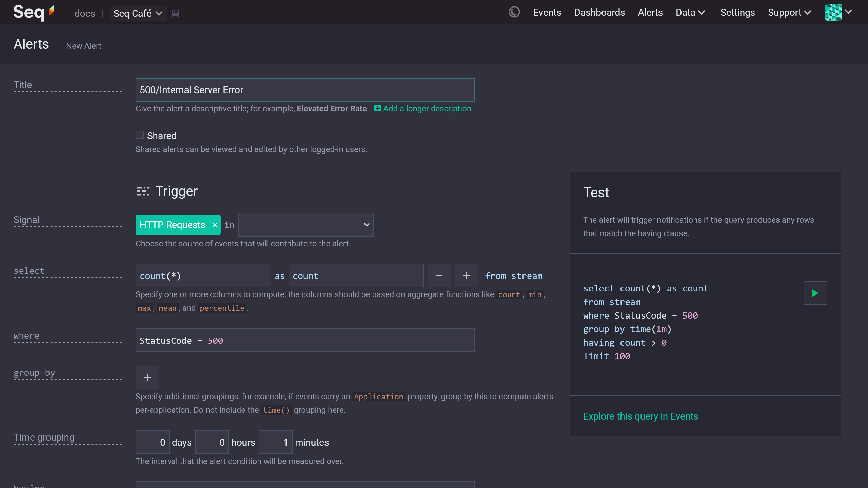This screenshot has height=488, width=868.
Task: Click 'group by time(1m)' query line
Action: (x=627, y=329)
